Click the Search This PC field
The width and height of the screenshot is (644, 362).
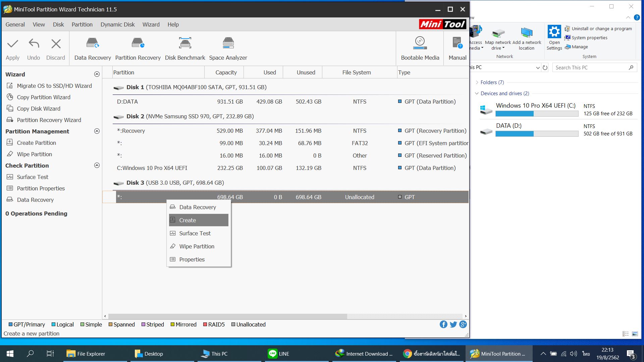coord(590,68)
